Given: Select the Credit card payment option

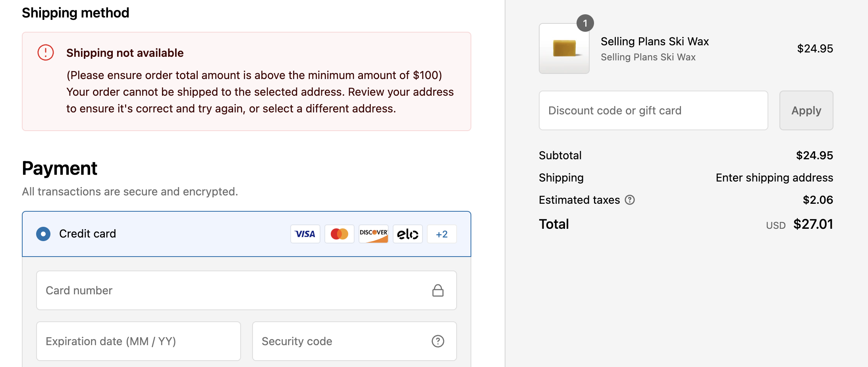Looking at the screenshot, I should (x=43, y=234).
